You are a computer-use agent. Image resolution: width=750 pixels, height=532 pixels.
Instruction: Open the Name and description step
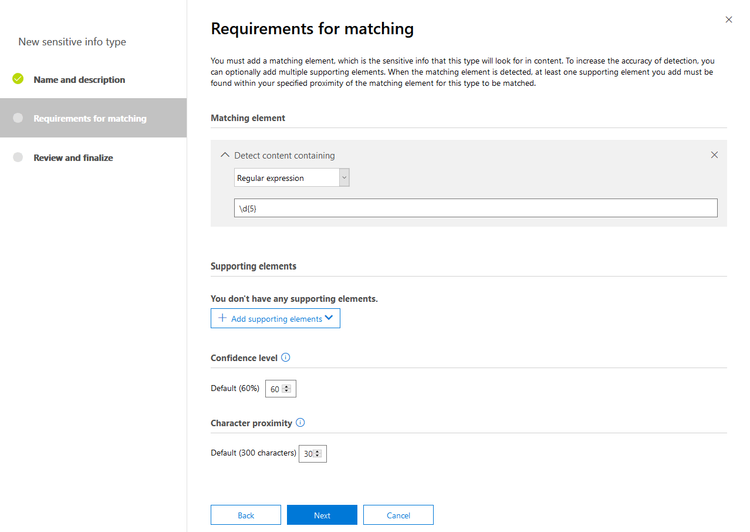(x=79, y=79)
